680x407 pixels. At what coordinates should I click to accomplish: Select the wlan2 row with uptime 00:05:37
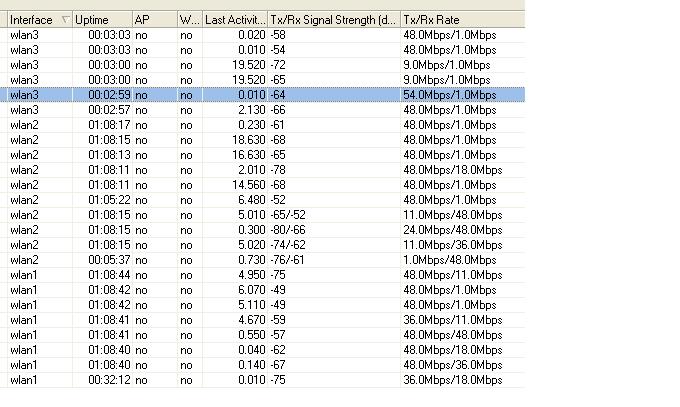(262, 260)
